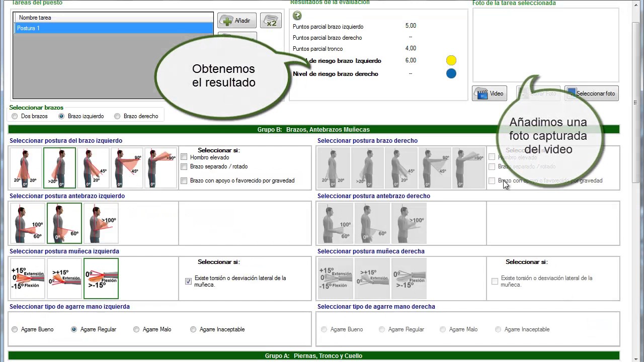Image resolution: width=644 pixels, height=362 pixels.
Task: Select right arm posture 20° to 20°
Action: pos(334,168)
